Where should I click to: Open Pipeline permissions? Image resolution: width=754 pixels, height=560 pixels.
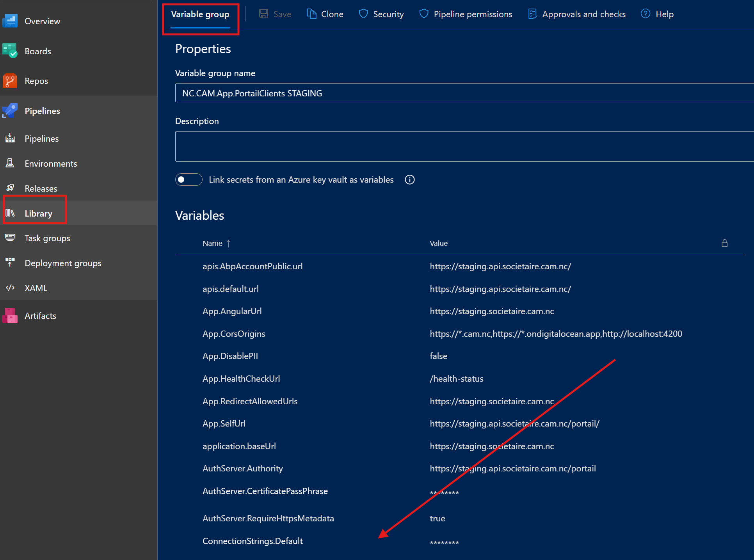(x=466, y=14)
